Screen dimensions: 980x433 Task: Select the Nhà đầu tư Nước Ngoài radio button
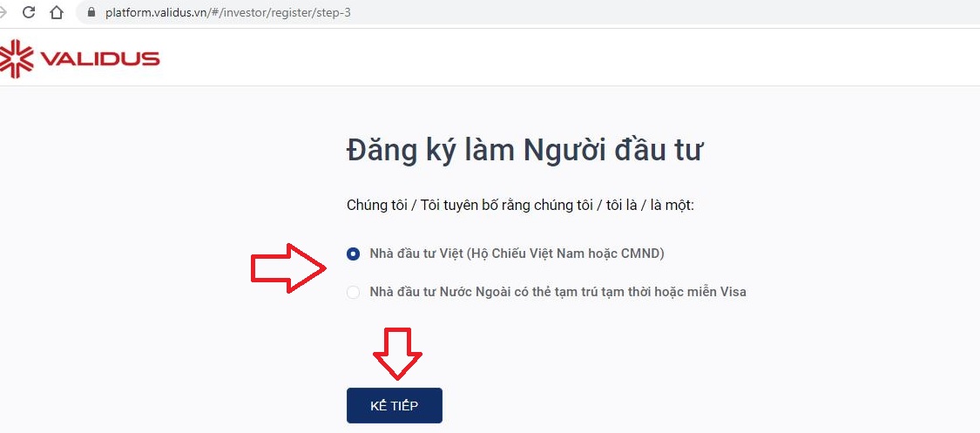pos(353,292)
